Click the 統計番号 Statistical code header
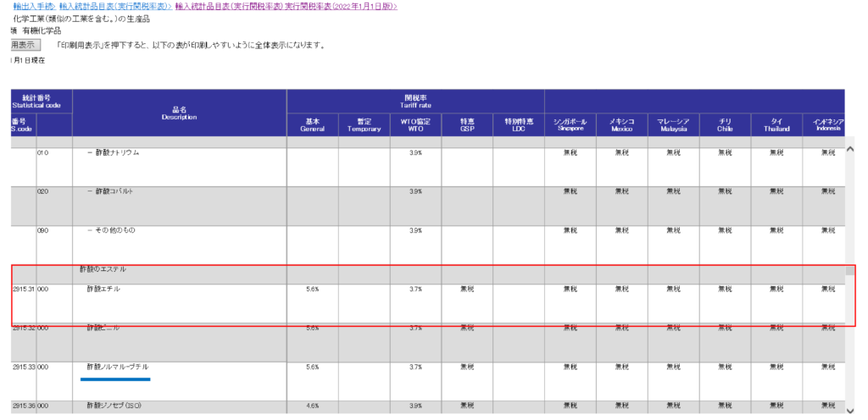This screenshot has width=868, height=420. coord(41,101)
